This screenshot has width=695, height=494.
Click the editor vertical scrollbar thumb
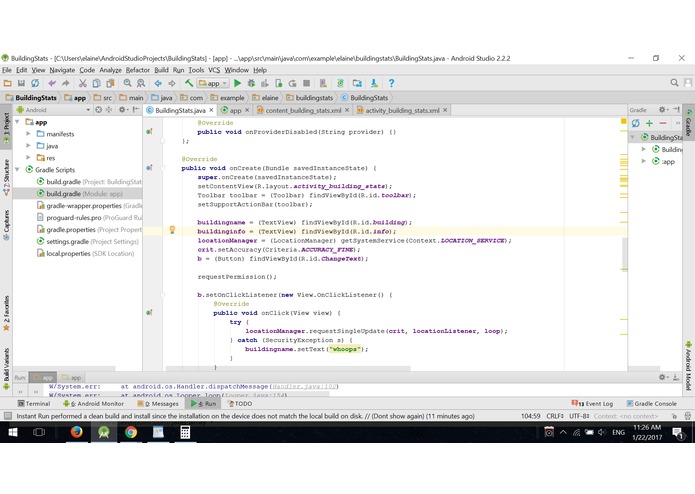pyautogui.click(x=624, y=253)
